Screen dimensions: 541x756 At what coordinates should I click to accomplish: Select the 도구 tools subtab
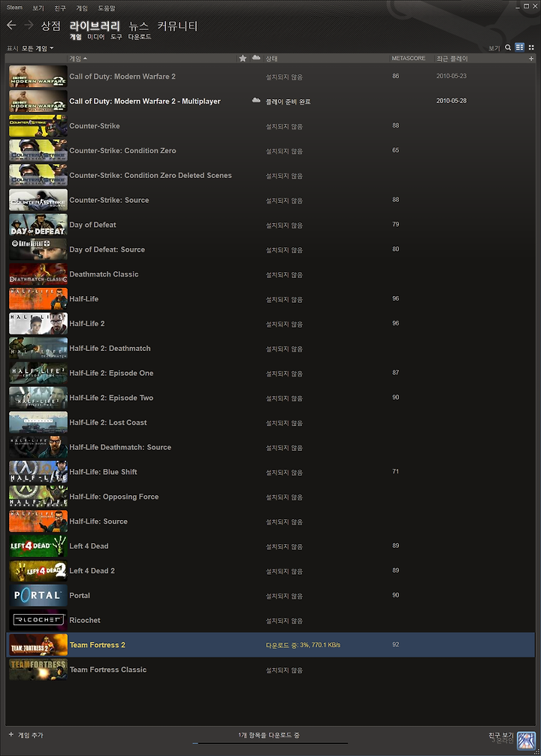click(116, 37)
